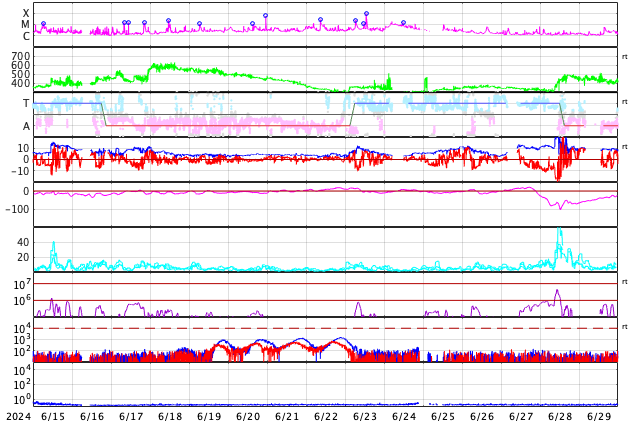The height and width of the screenshot is (424, 634).
Task: Click the 10^6 axis tick label
Action: pyautogui.click(x=22, y=301)
